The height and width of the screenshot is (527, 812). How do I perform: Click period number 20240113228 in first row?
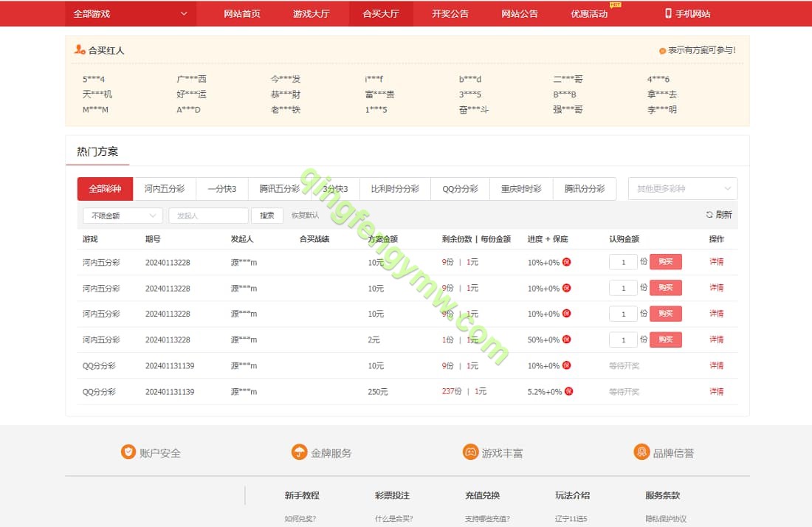pos(168,263)
